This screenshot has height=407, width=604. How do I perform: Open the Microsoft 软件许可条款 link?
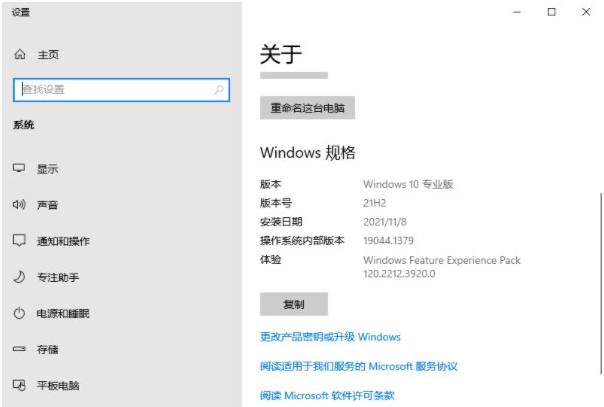pos(327,395)
